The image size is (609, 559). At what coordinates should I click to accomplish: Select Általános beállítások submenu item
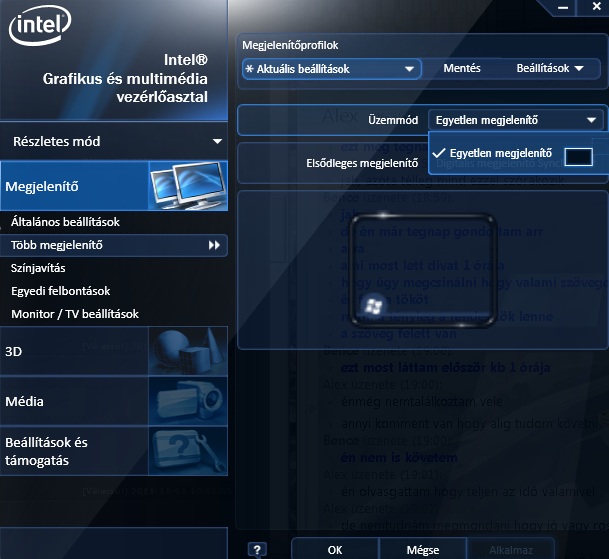65,222
